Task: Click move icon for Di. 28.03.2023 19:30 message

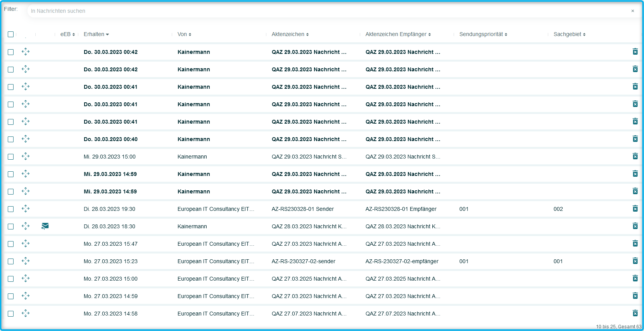Action: (26, 209)
